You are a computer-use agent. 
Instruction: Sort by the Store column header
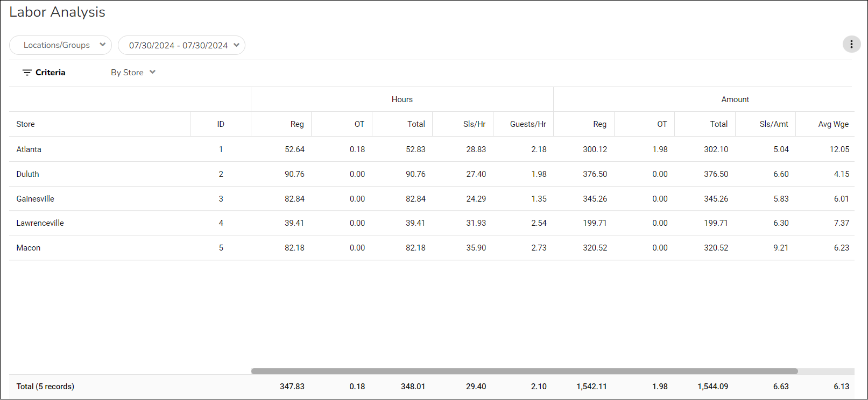tap(25, 124)
